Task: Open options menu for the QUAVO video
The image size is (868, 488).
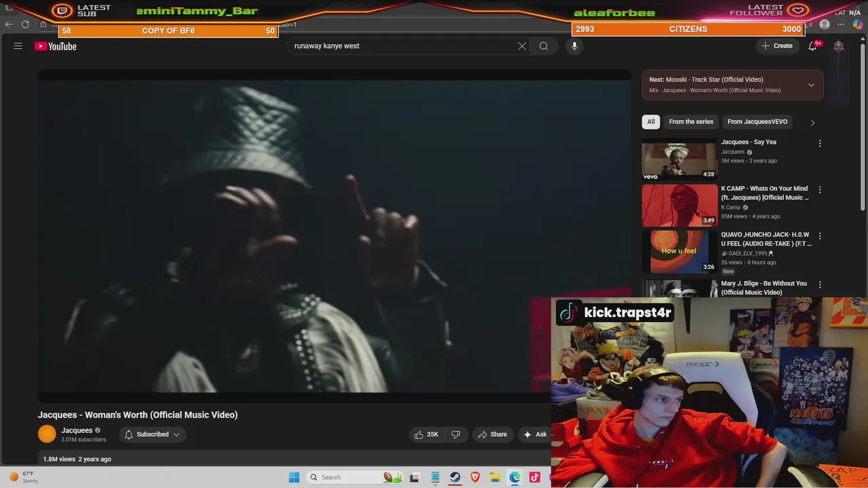Action: [820, 236]
